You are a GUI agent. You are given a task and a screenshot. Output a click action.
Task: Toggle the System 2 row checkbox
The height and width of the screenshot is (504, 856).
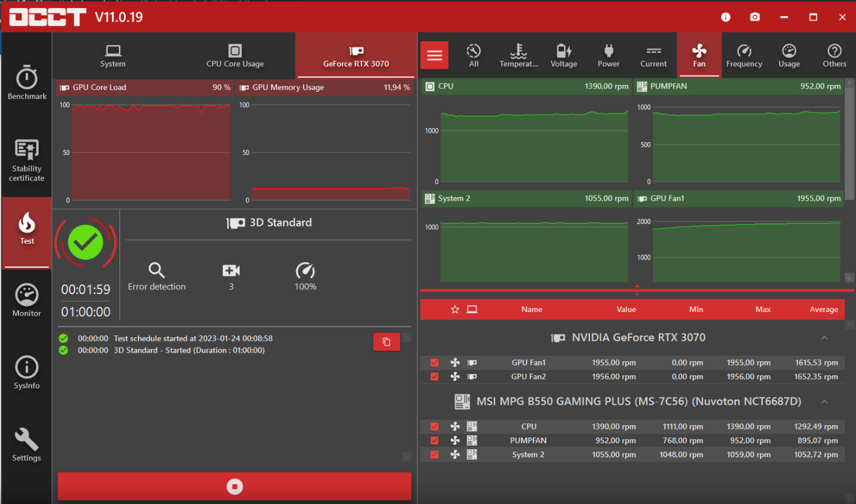pyautogui.click(x=435, y=455)
